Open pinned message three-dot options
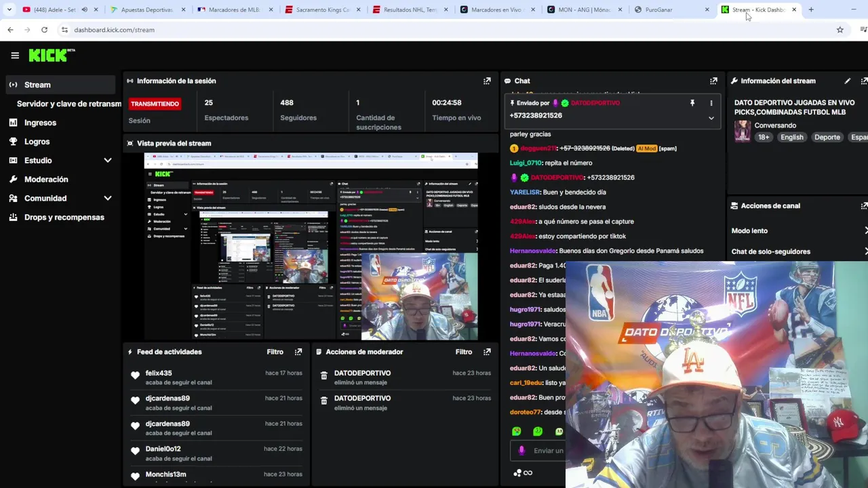 click(711, 103)
